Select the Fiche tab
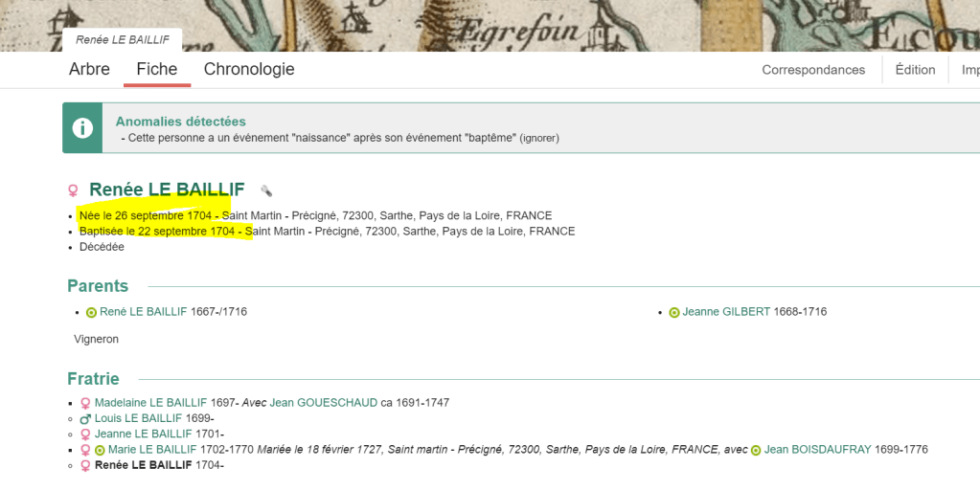 [157, 70]
